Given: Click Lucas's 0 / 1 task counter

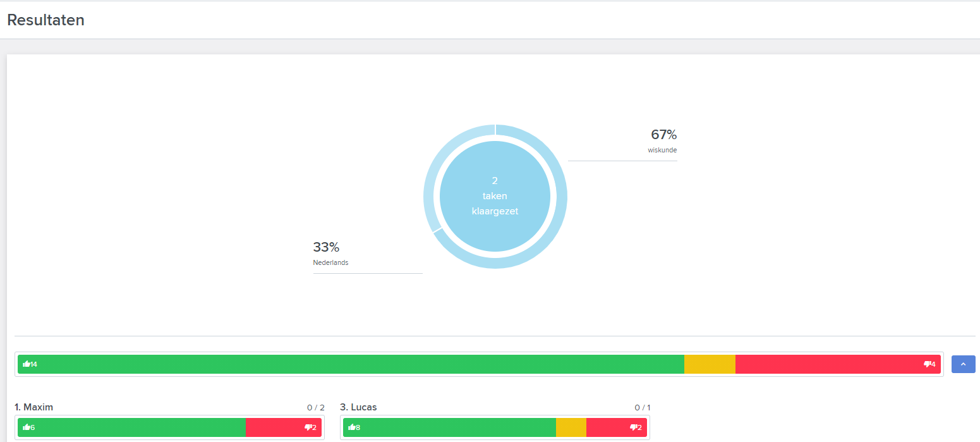Looking at the screenshot, I should pos(642,408).
